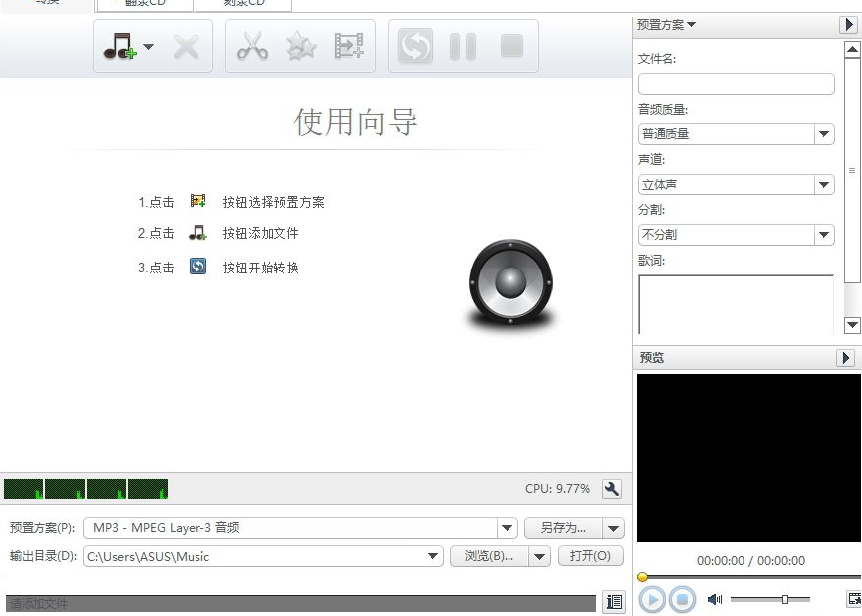The height and width of the screenshot is (616, 862).
Task: Start conversion with the refresh icon
Action: [x=414, y=45]
